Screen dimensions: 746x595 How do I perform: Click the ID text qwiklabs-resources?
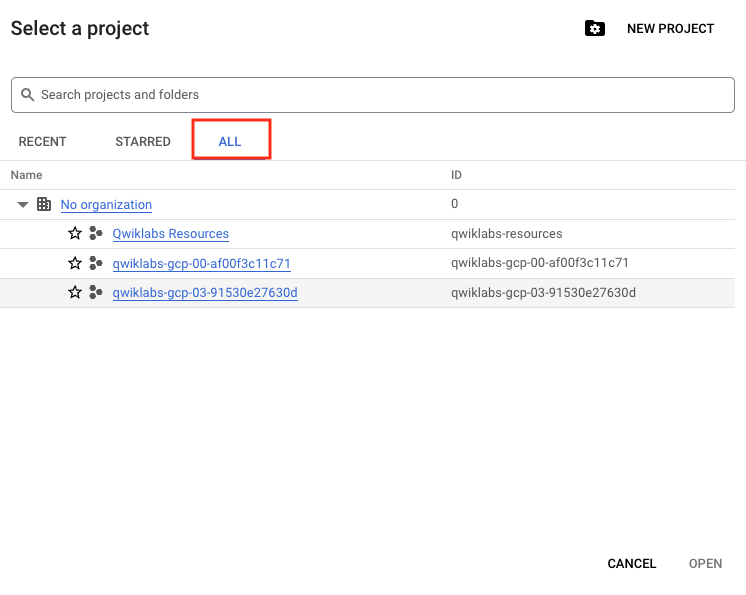[507, 234]
